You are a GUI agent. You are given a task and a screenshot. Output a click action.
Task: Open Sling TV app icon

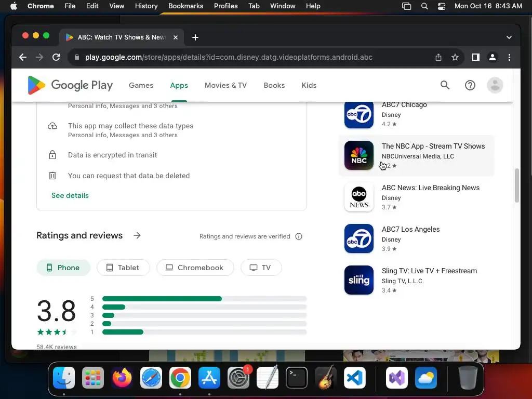pyautogui.click(x=358, y=280)
